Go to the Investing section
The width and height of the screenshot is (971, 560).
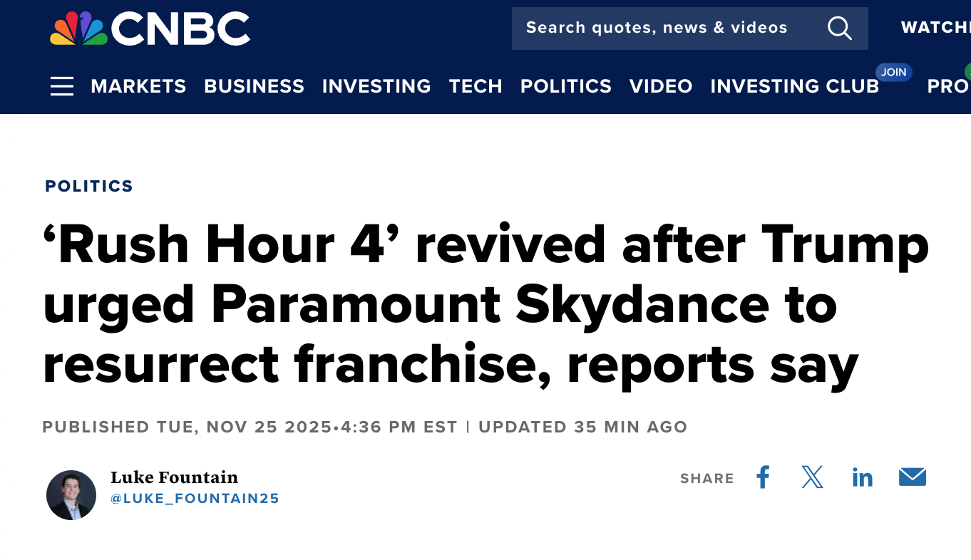(376, 87)
